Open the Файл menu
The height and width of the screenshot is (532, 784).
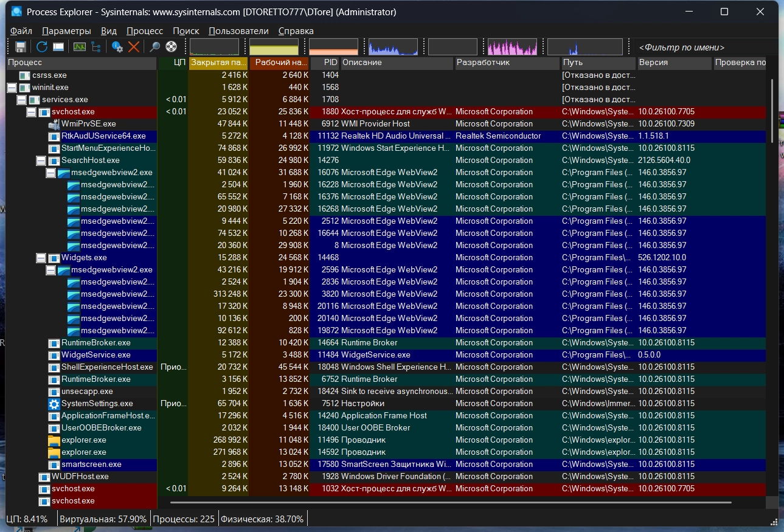pos(21,31)
